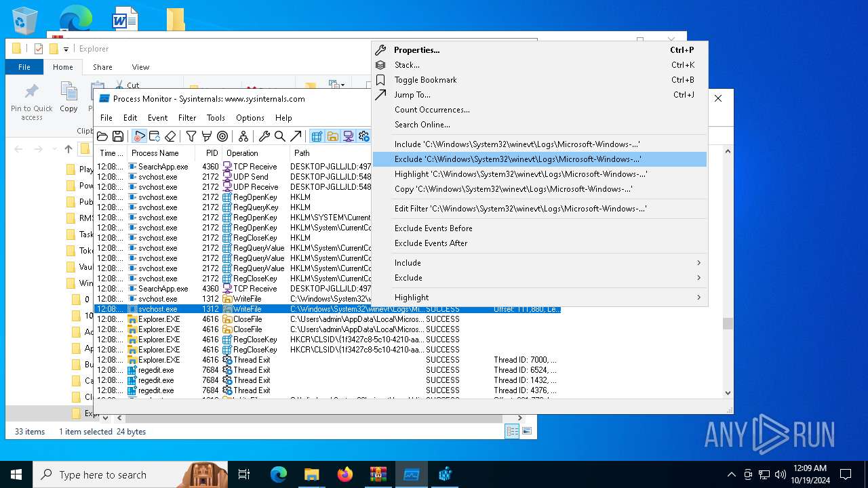868x488 pixels.
Task: Click the Clear display eraser icon
Action: click(x=170, y=136)
